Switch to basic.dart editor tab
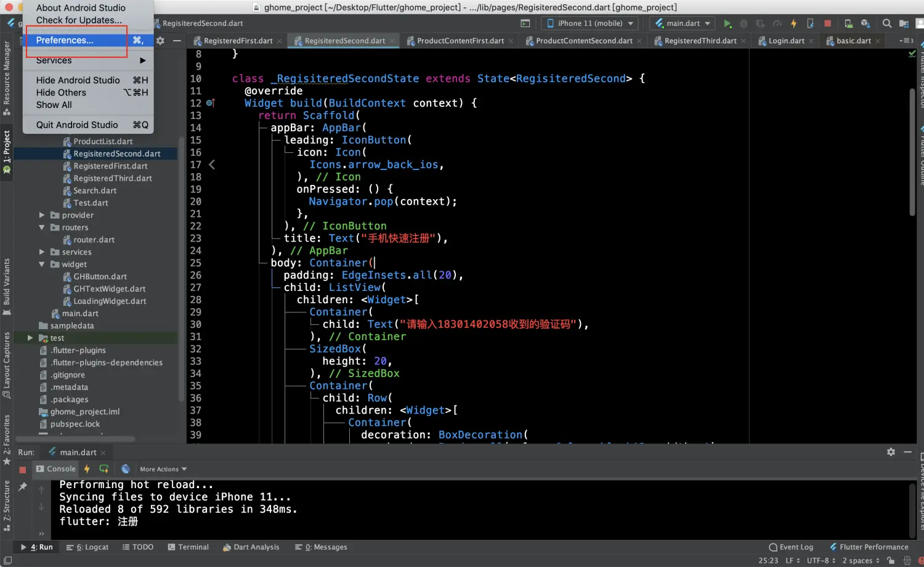 (x=853, y=41)
